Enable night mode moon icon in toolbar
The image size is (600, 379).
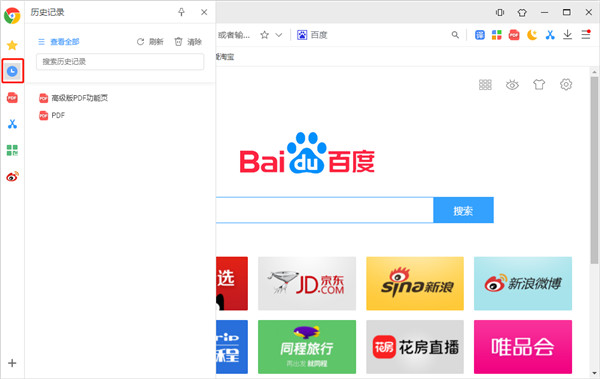pos(532,35)
